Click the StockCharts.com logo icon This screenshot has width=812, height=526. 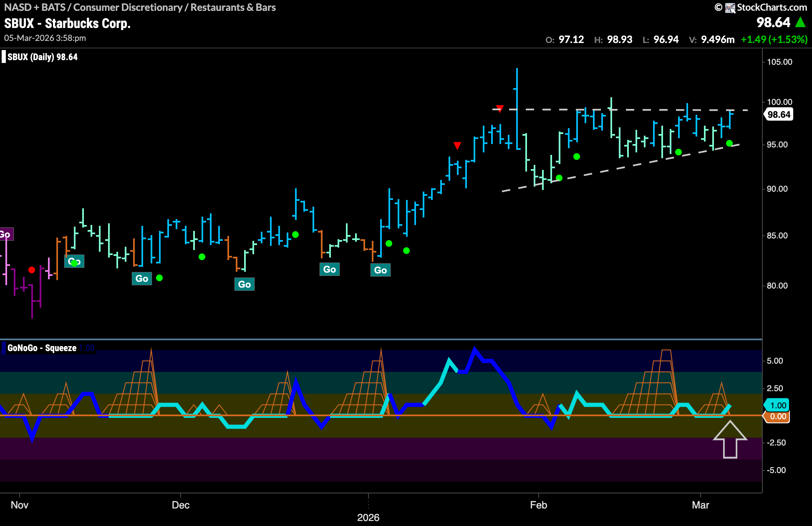[x=730, y=8]
